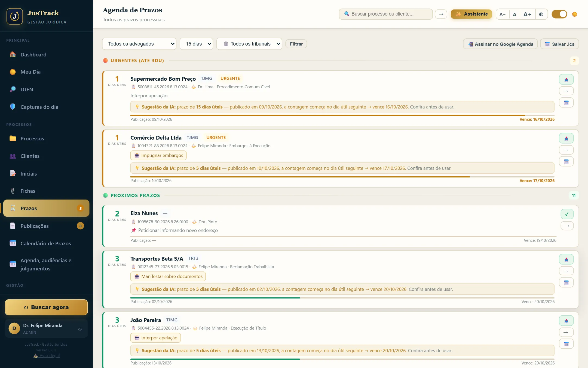
Task: Toggle the theme switch in header
Action: [x=559, y=14]
